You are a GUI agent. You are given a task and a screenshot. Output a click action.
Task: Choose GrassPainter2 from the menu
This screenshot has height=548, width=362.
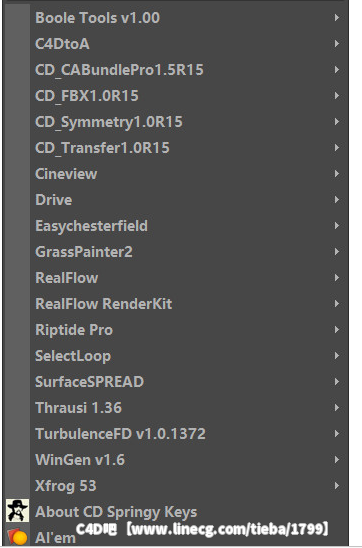click(176, 252)
